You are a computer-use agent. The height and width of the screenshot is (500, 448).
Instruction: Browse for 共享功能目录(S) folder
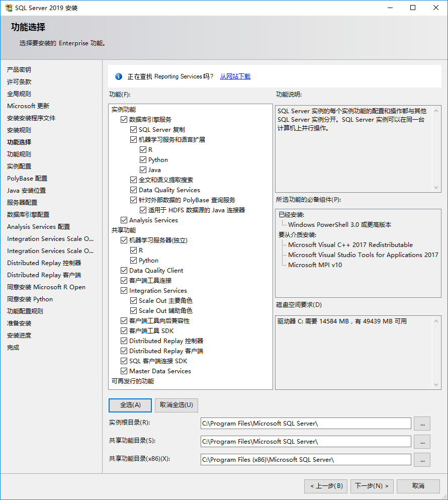422,442
